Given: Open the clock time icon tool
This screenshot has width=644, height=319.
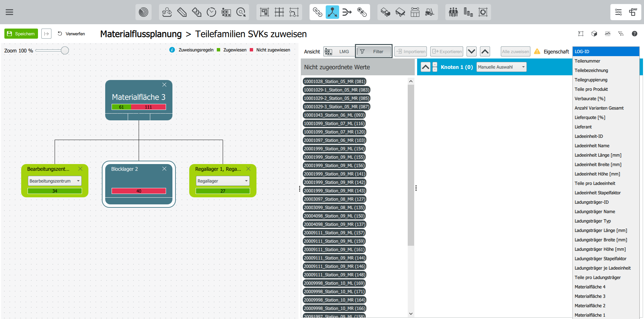Looking at the screenshot, I should 211,12.
